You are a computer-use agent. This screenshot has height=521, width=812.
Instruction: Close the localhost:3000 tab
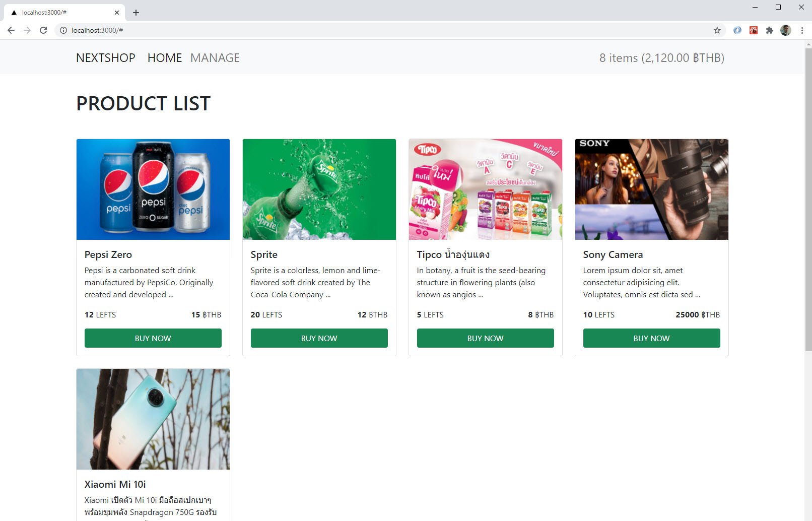(x=117, y=13)
